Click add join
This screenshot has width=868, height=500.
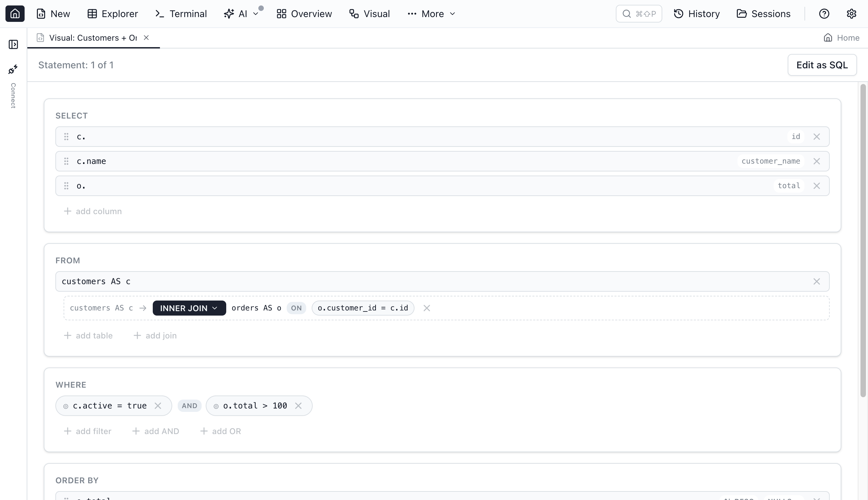coord(155,335)
